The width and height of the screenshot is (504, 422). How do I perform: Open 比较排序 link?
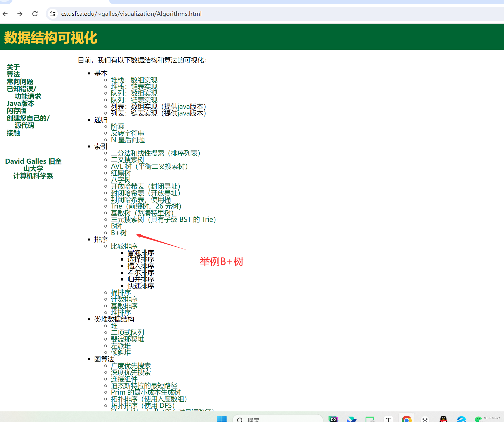tap(124, 246)
